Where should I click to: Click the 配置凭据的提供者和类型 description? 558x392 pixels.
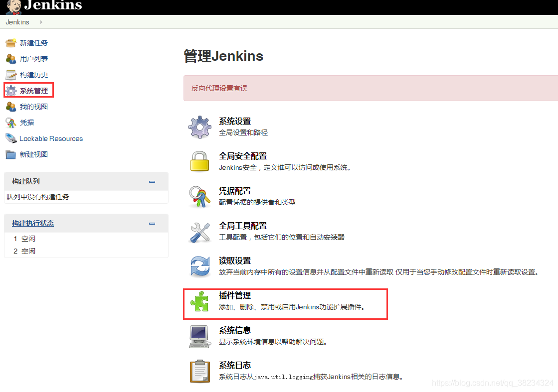[x=257, y=202]
